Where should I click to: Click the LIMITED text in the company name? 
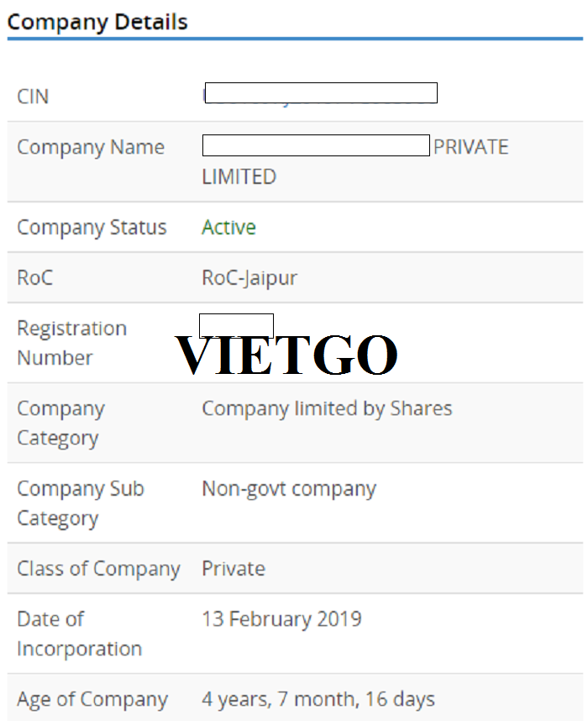click(x=239, y=176)
